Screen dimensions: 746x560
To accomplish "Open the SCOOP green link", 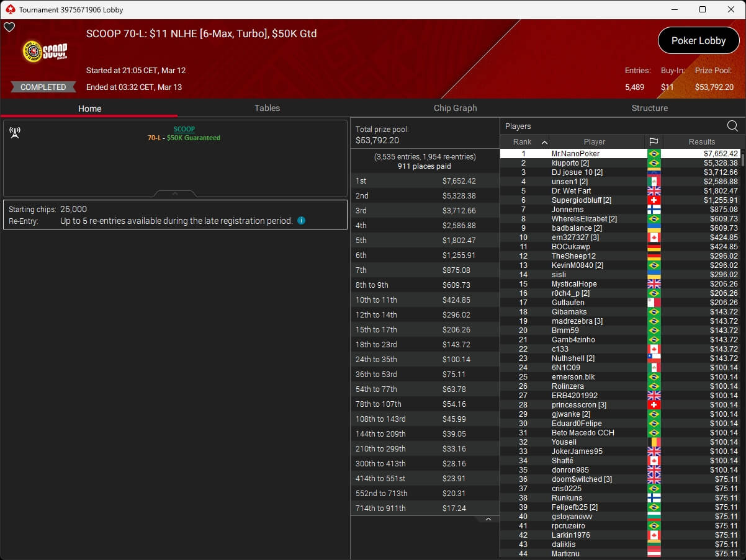I will point(184,129).
